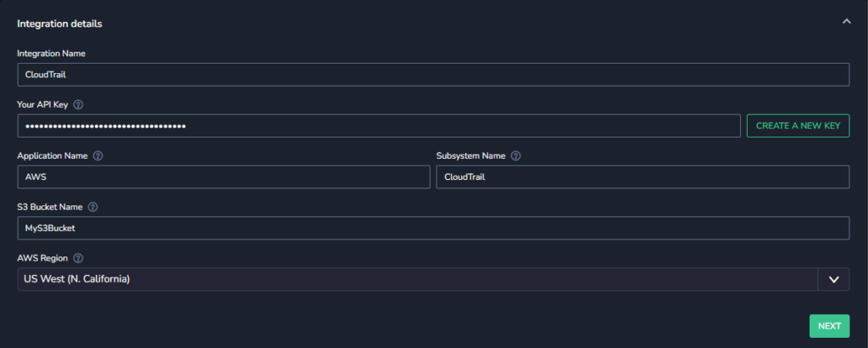Click the Integration details header title
Image resolution: width=868 pixels, height=348 pixels.
[x=59, y=24]
